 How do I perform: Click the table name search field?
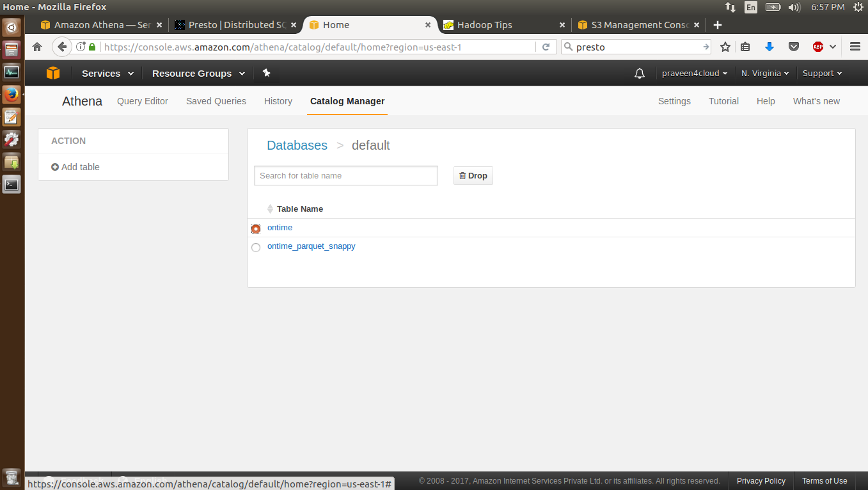coord(345,175)
